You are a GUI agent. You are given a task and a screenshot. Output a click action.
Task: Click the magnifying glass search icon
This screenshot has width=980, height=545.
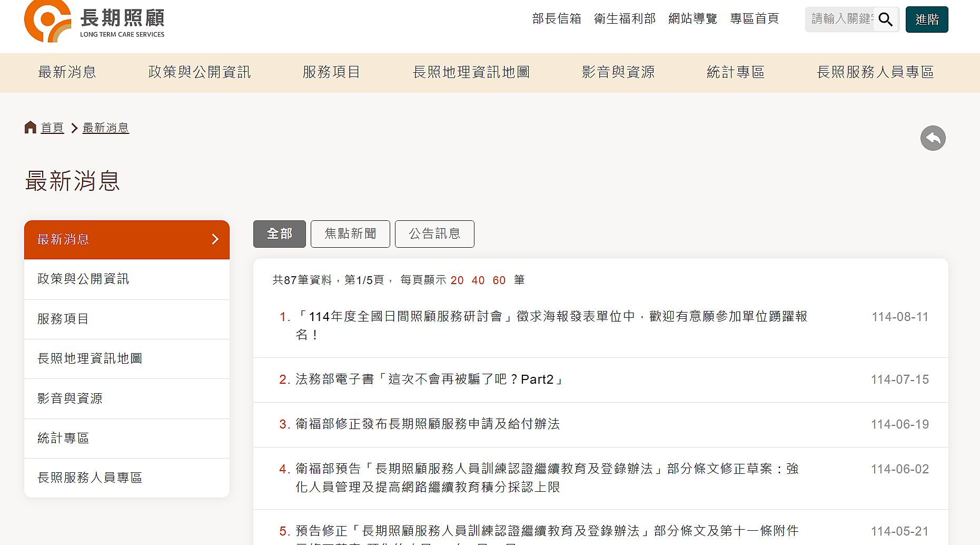(x=886, y=20)
